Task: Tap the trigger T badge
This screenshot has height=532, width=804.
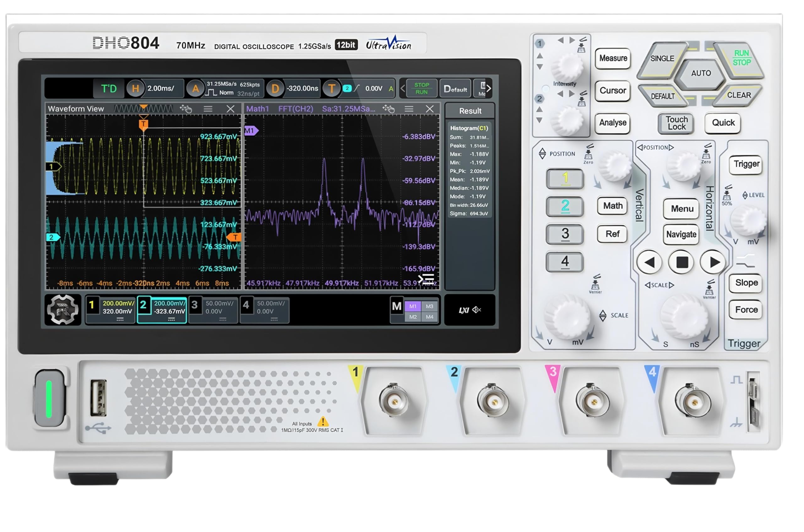Action: point(331,89)
